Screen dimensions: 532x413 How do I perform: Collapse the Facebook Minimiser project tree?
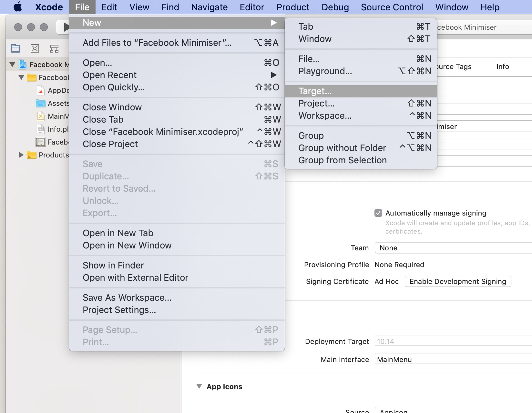point(12,65)
